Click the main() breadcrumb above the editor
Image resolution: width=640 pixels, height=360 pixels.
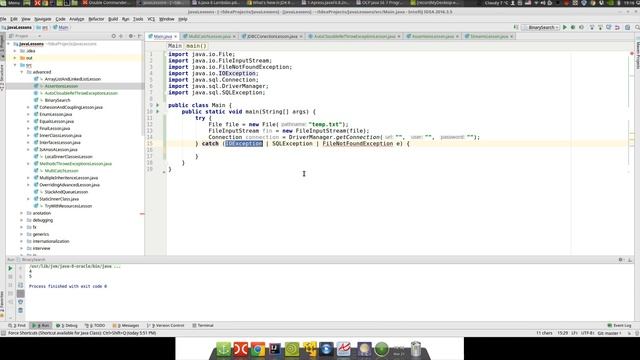click(x=196, y=46)
